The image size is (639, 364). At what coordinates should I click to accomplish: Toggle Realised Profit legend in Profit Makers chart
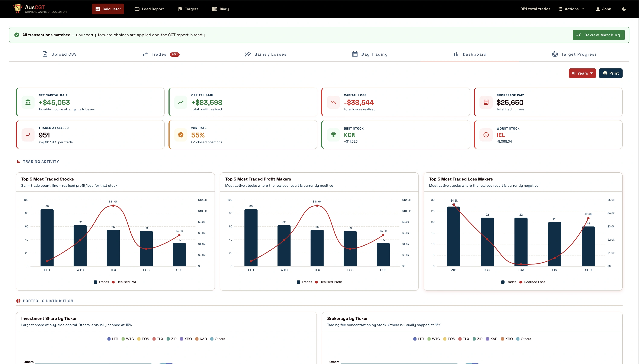pos(328,282)
